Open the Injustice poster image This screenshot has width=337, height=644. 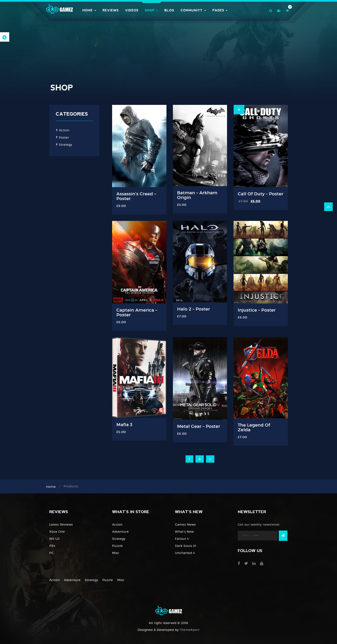(x=261, y=262)
